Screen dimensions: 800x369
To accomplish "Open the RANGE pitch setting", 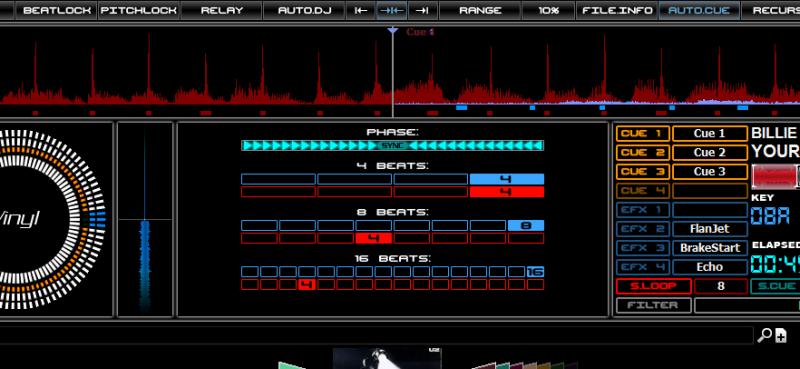I will tap(480, 10).
